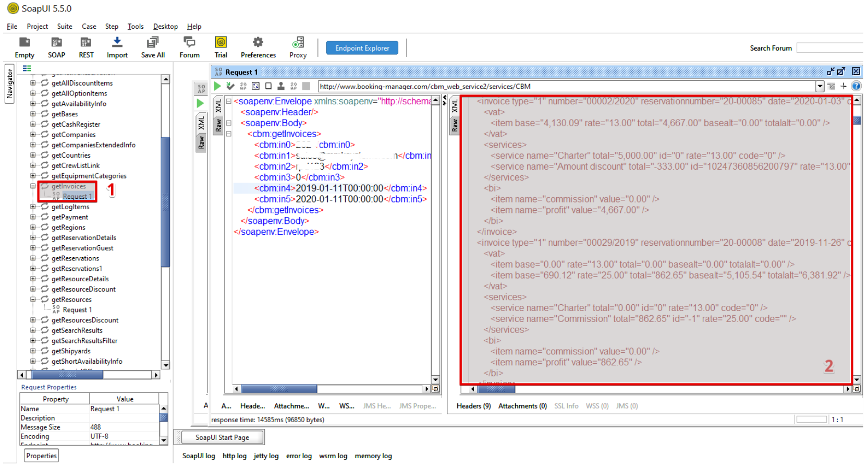Expand the getAllDiscountItems tree node
Screen dimensions: 868x466
tap(33, 83)
